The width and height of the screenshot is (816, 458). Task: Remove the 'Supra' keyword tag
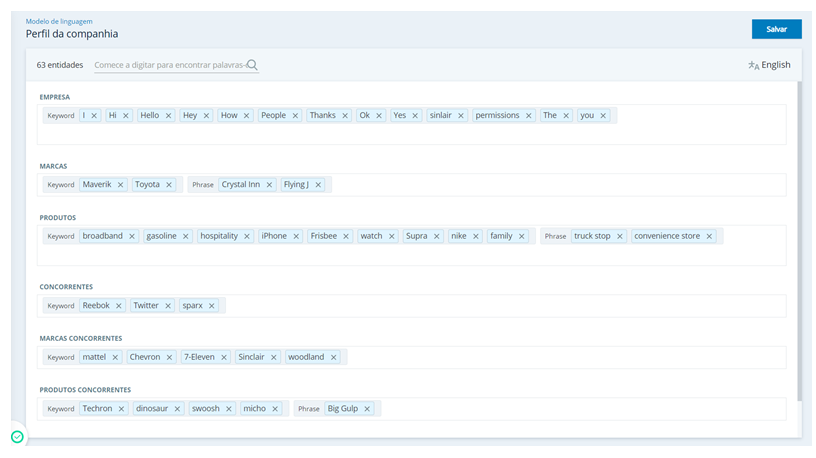click(x=437, y=236)
